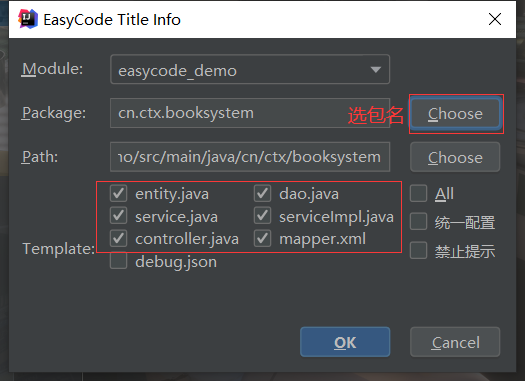Close the EasyCode Title Info dialog
This screenshot has height=381, width=525.
coord(495,19)
